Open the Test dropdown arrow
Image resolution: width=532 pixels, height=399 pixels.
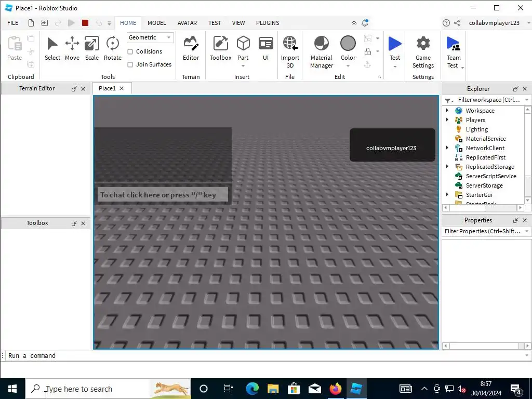395,66
